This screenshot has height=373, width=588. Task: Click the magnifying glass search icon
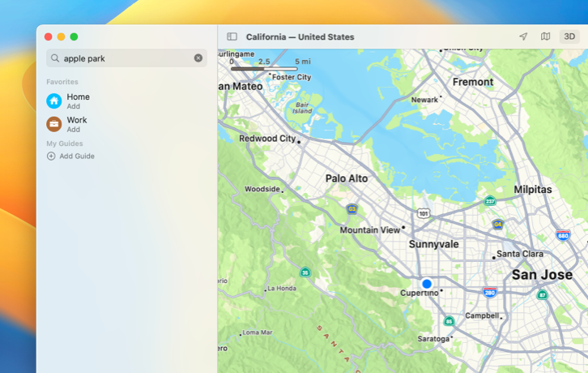pos(55,58)
